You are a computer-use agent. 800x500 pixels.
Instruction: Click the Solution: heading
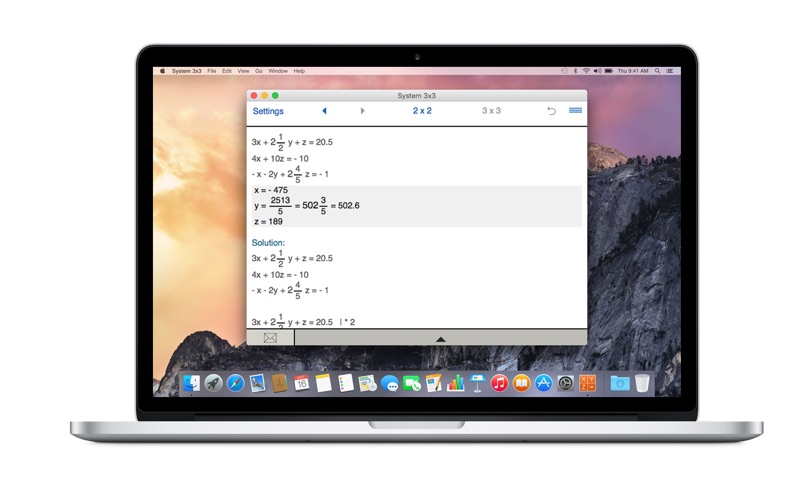[268, 243]
